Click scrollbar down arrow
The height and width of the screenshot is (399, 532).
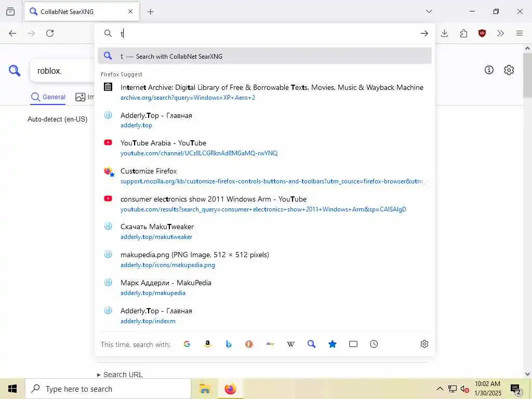click(x=527, y=374)
